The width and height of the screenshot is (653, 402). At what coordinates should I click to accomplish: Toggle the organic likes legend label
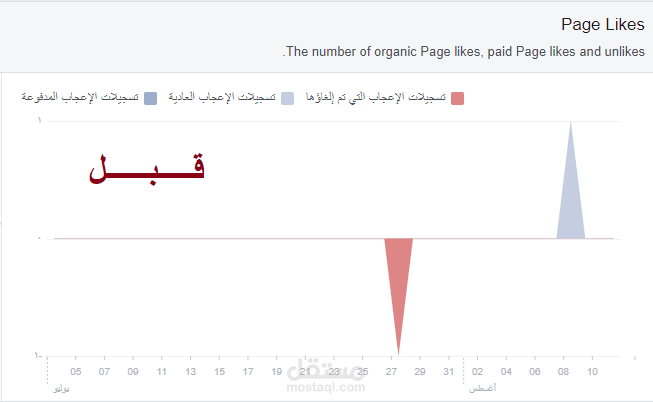(x=222, y=97)
